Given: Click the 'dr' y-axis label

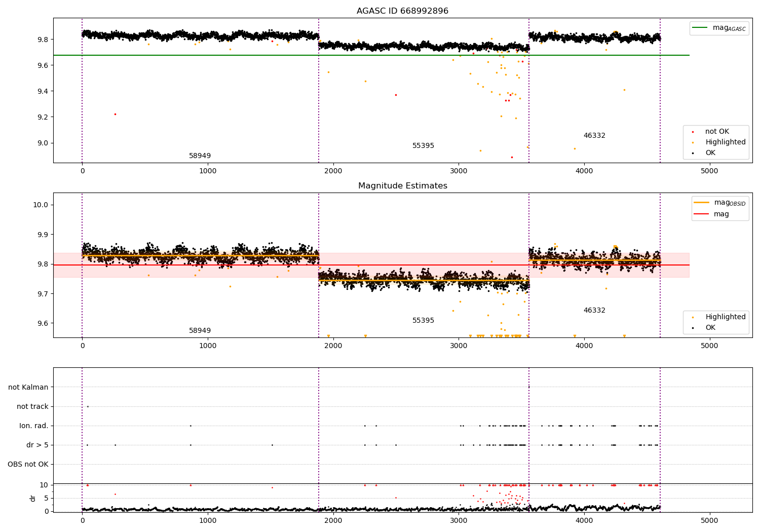Looking at the screenshot, I should [x=33, y=498].
